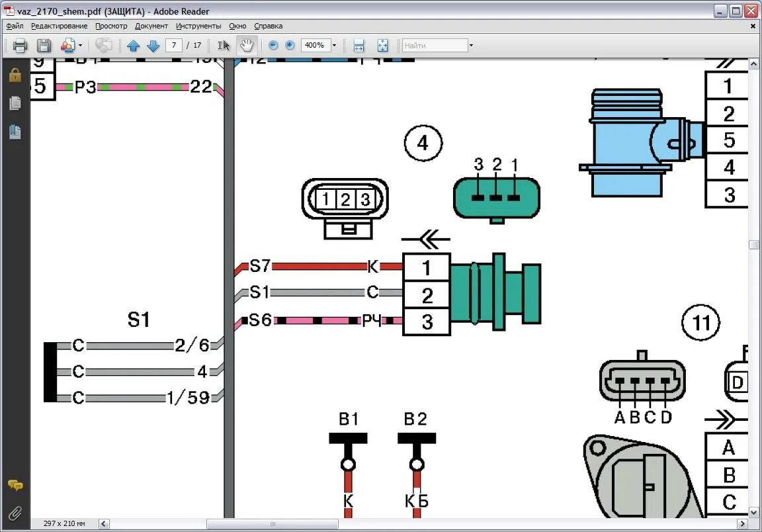The width and height of the screenshot is (762, 532).
Task: Open the Comments panel icon in sidebar
Action: pyautogui.click(x=15, y=485)
